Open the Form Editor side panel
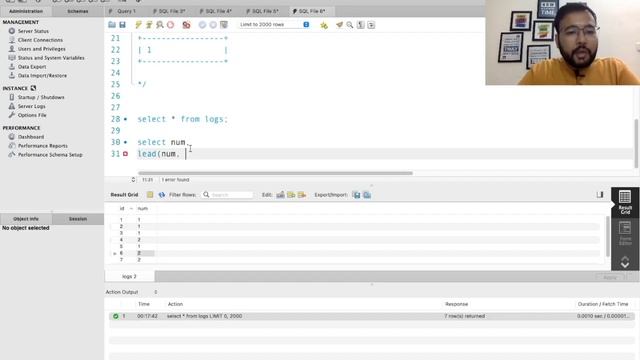Viewport: 640px width, 360px height. tap(625, 233)
